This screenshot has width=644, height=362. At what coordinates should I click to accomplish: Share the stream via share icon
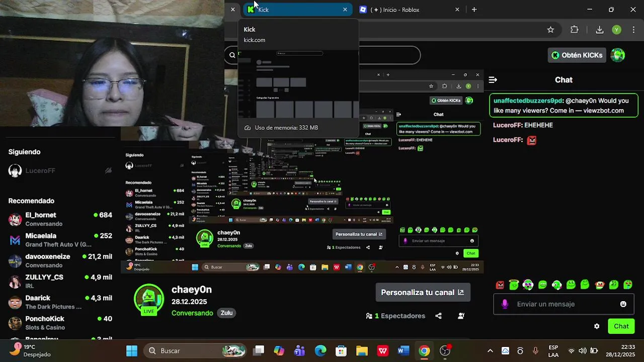click(438, 316)
